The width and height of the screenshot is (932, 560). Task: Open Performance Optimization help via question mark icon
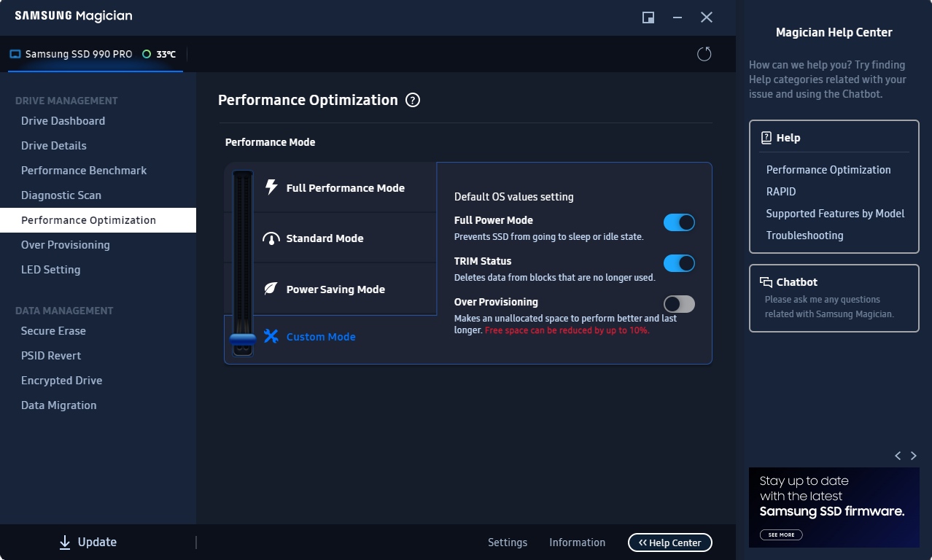[x=412, y=100]
